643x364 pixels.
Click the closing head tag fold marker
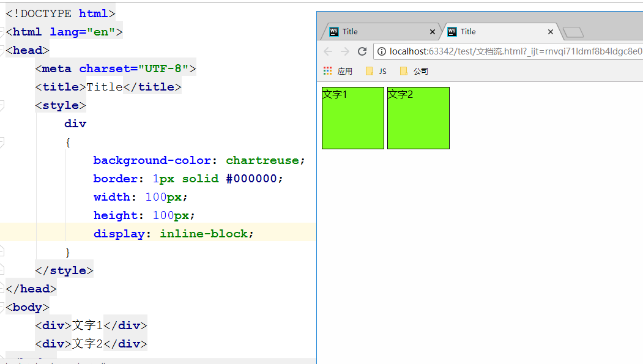click(x=2, y=289)
